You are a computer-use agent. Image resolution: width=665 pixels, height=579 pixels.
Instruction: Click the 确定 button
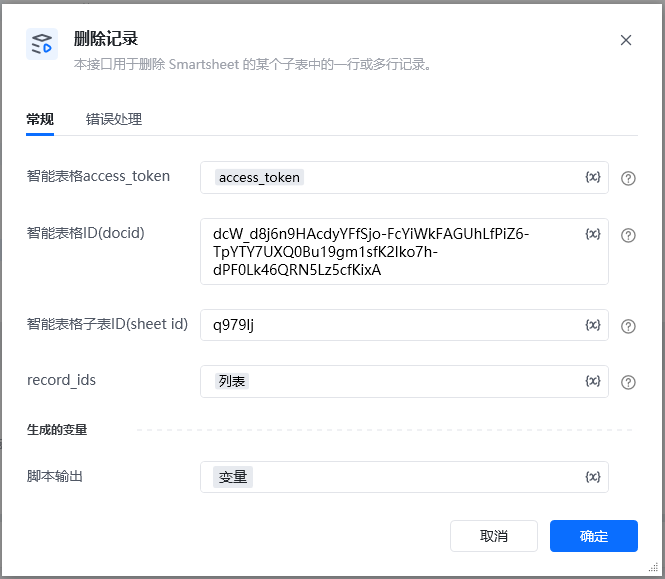coord(594,536)
